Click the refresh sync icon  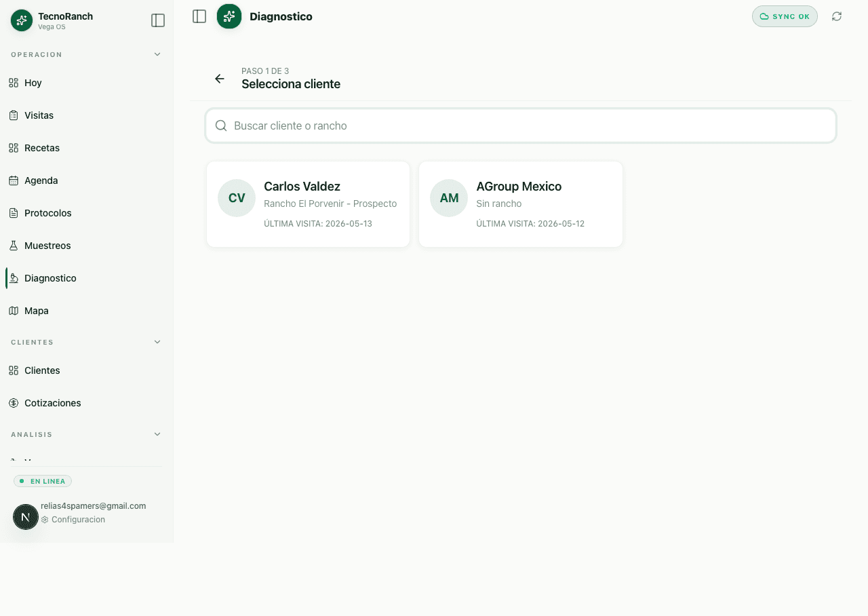click(x=837, y=16)
